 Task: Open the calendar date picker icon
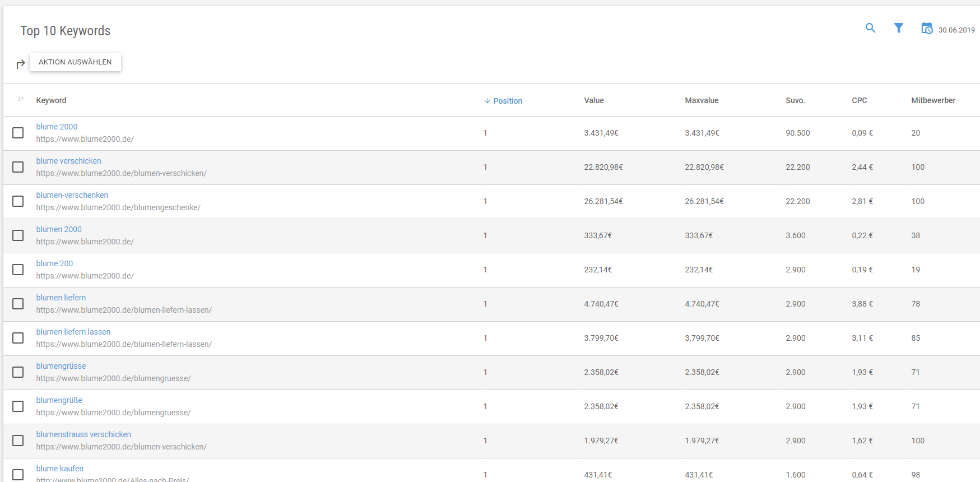click(927, 28)
